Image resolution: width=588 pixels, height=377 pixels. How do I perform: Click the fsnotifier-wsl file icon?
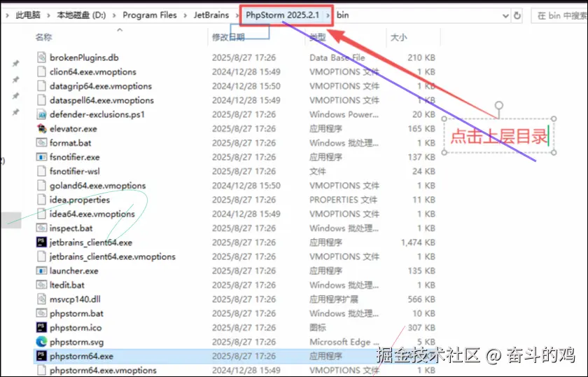click(x=41, y=171)
